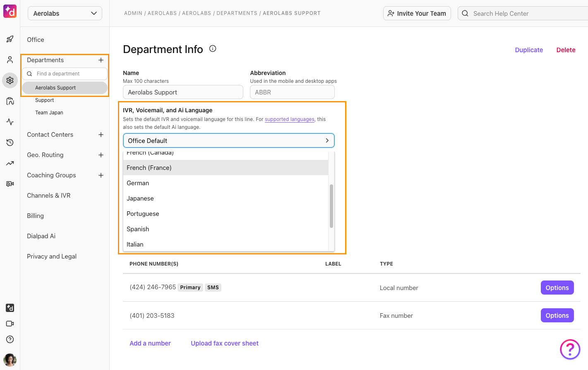This screenshot has height=370, width=588.
Task: Expand the Office Default language dropdown
Action: 229,140
